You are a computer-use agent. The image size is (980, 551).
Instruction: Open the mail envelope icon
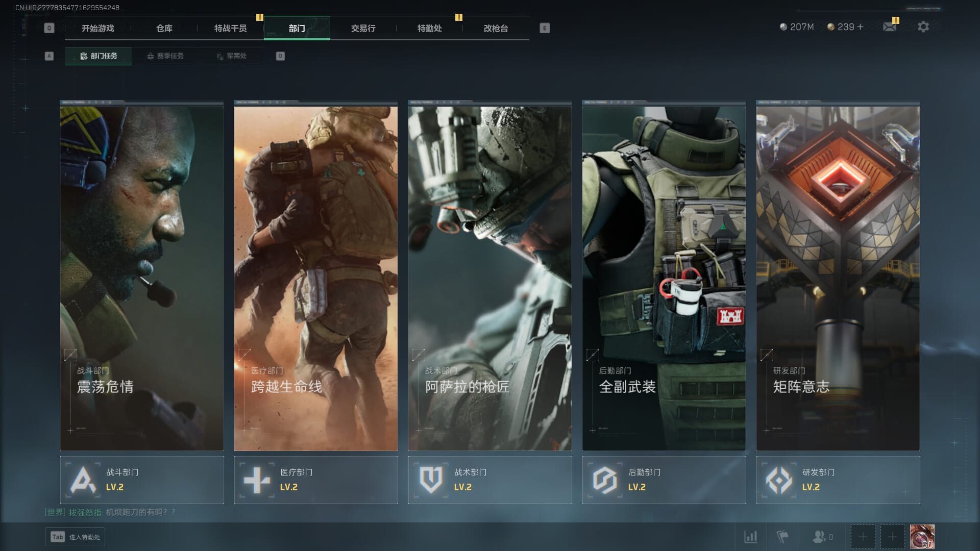click(889, 27)
